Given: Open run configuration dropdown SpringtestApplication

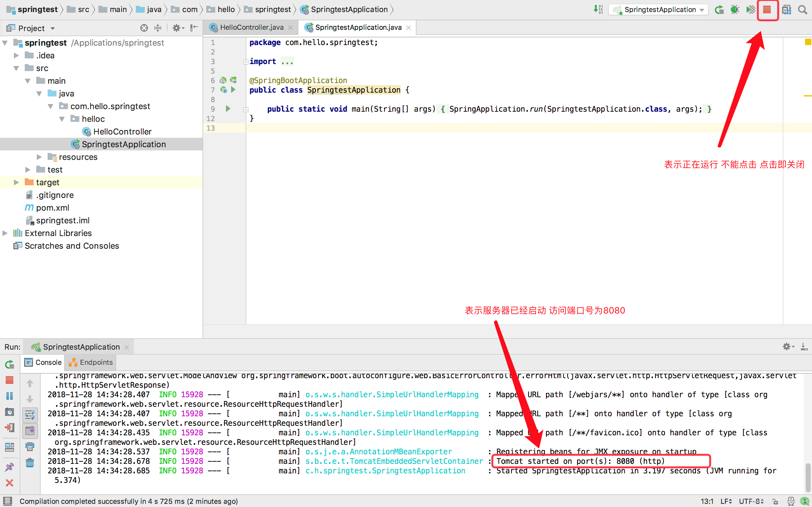Looking at the screenshot, I should pyautogui.click(x=658, y=10).
